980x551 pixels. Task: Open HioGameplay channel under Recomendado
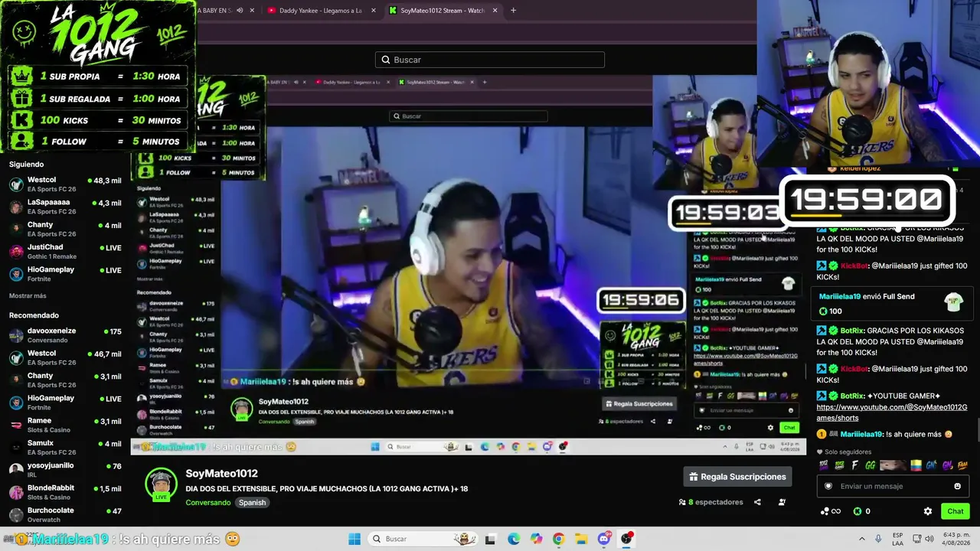[65, 402]
